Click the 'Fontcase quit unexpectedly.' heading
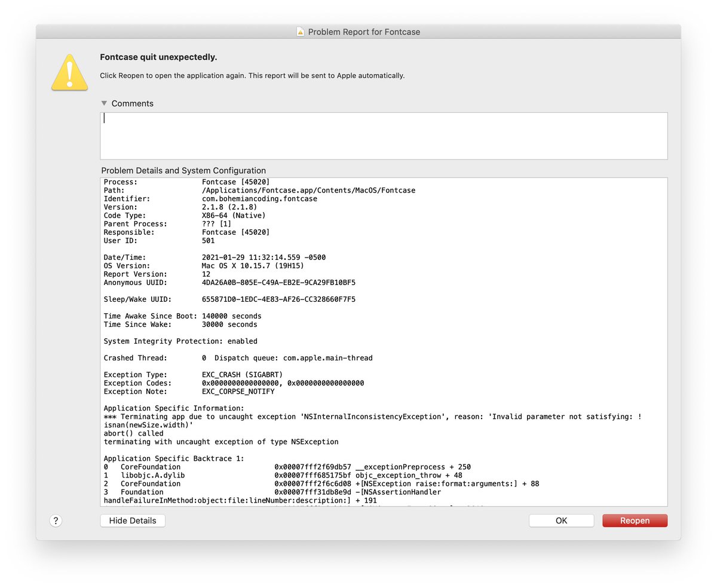 point(158,57)
